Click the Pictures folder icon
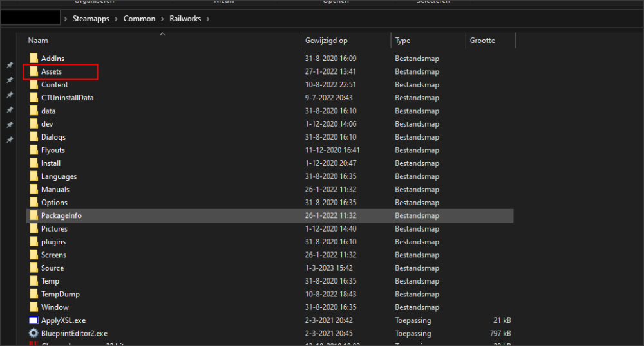 [x=33, y=229]
